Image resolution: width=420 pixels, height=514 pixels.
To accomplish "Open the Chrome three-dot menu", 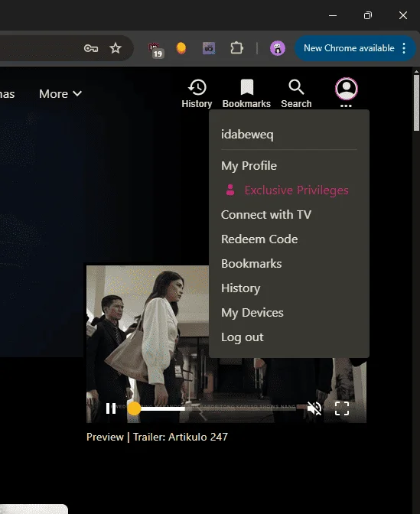I will click(x=404, y=48).
